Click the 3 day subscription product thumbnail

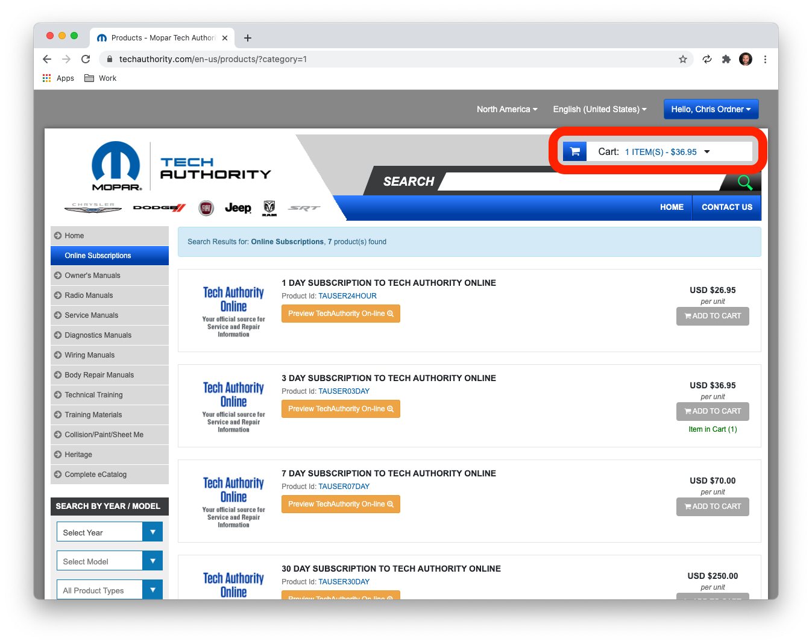click(x=233, y=406)
